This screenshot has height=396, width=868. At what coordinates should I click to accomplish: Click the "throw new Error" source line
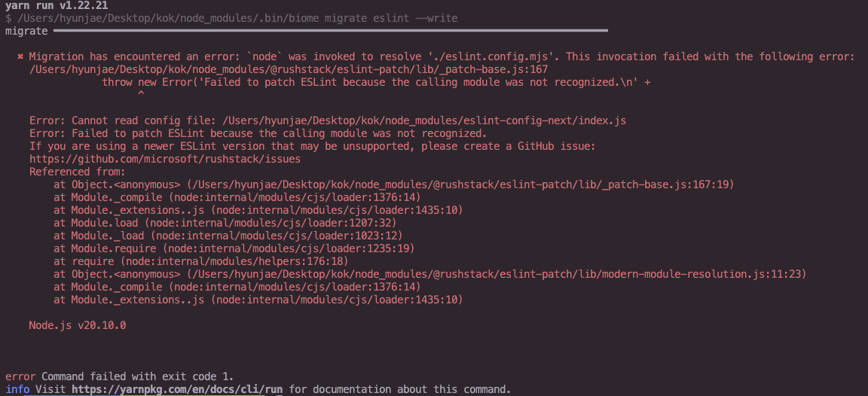pos(375,82)
